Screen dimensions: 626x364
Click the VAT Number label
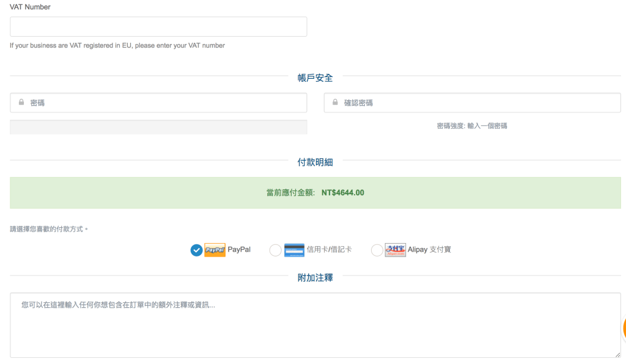click(30, 7)
